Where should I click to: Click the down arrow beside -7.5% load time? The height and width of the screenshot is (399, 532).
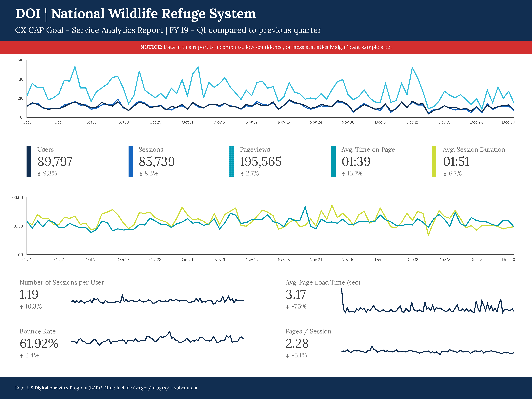tap(287, 307)
